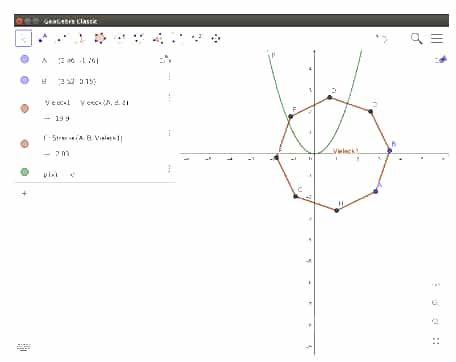Open the main hamburger menu

coord(437,38)
